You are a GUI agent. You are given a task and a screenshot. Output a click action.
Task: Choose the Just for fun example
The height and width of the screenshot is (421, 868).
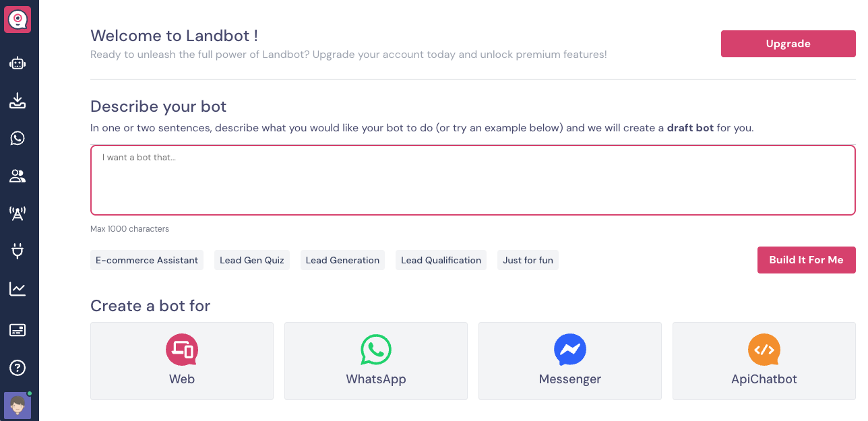(528, 260)
